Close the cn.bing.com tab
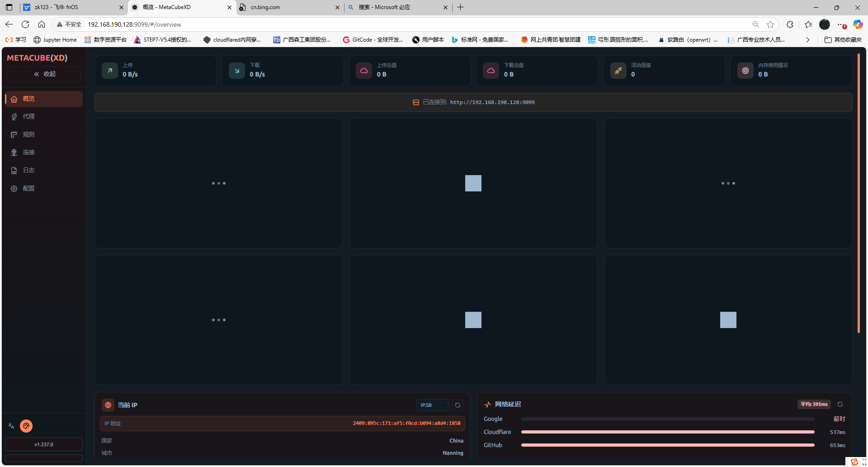This screenshot has height=467, width=868. tap(337, 7)
